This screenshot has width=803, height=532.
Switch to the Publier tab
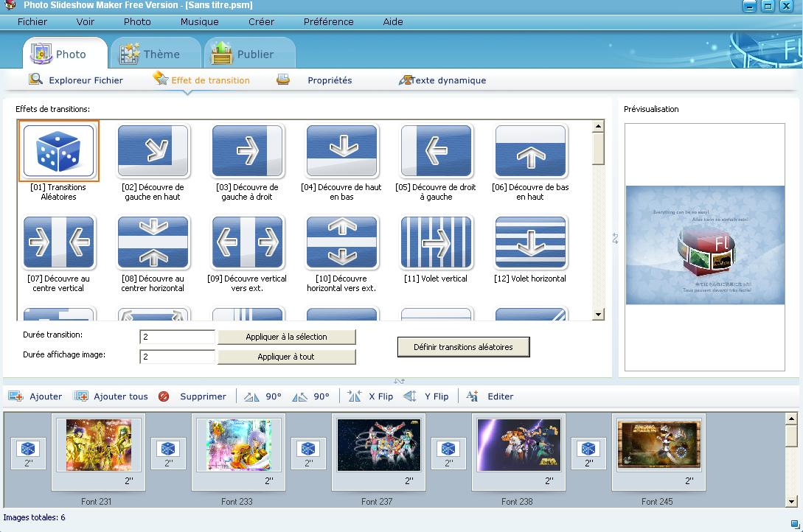(249, 54)
